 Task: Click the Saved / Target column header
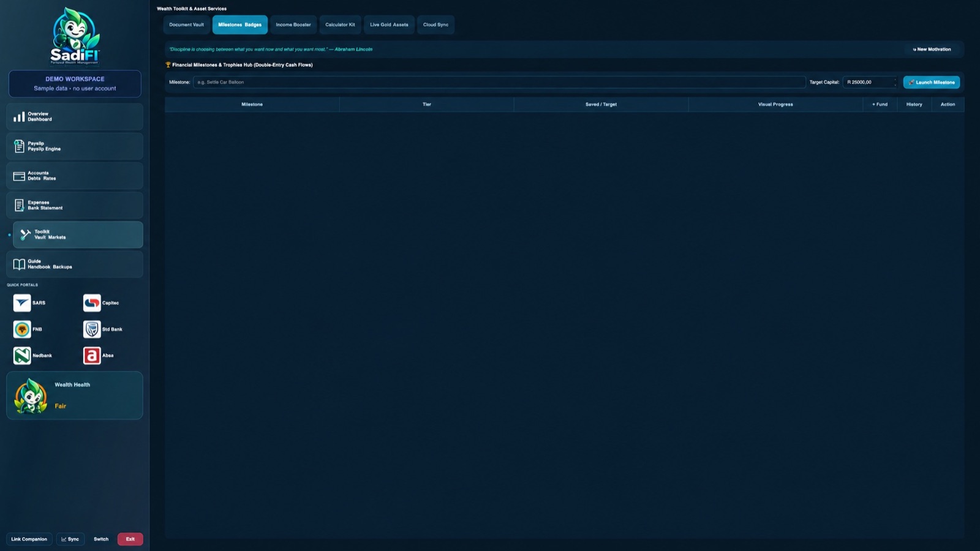click(x=601, y=104)
